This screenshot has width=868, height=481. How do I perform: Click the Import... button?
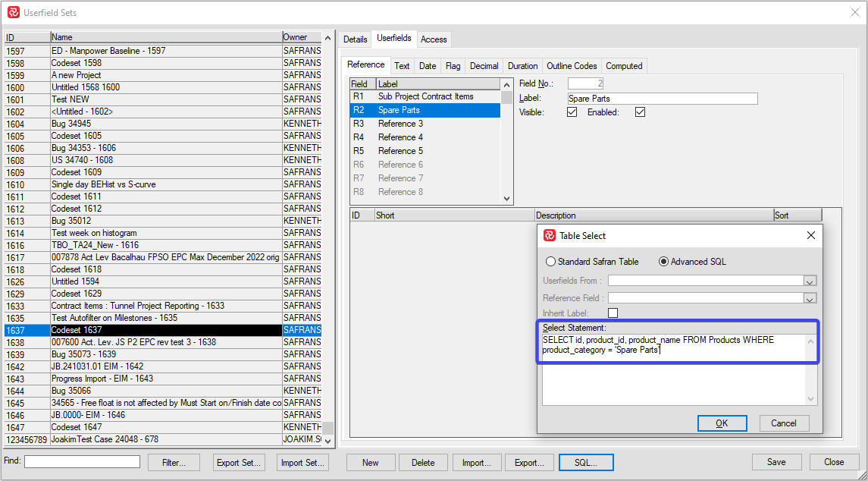tap(476, 463)
